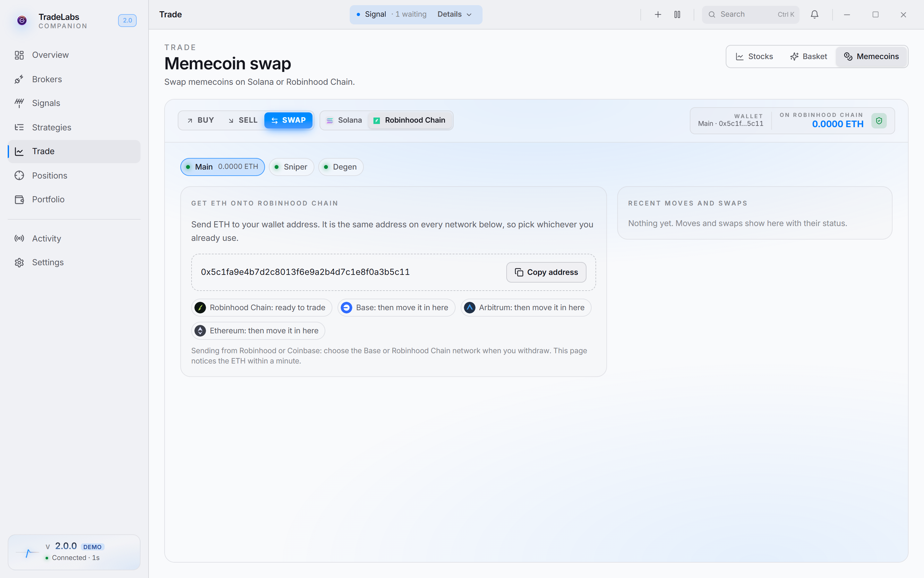Focus the Search field
The image size is (924, 578).
coord(750,14)
